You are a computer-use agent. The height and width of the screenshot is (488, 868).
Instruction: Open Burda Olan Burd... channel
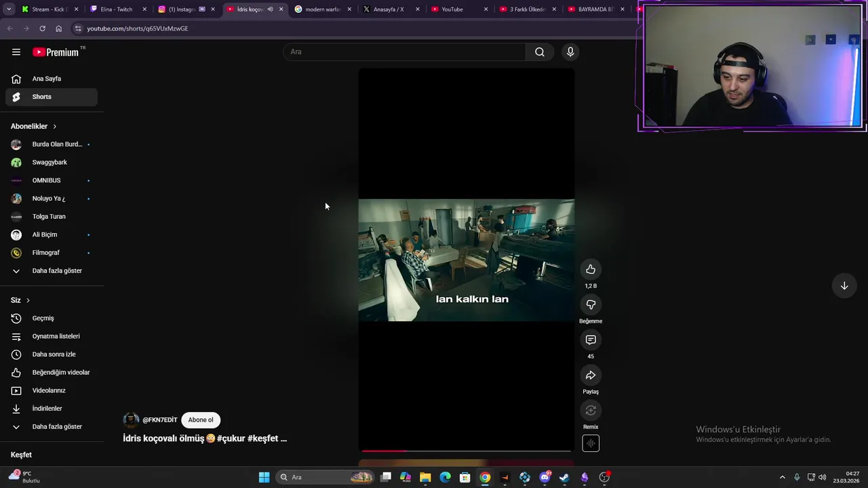52,144
